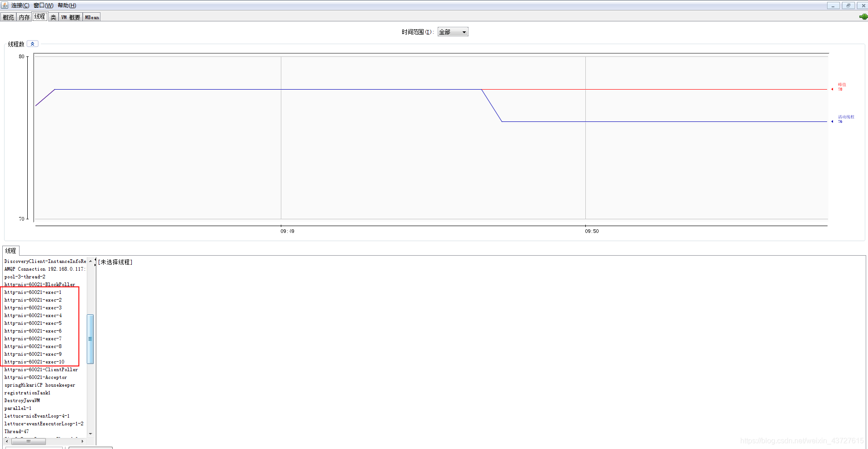Click the thread list vertical scrollbar thumb
The height and width of the screenshot is (449, 868).
90,339
